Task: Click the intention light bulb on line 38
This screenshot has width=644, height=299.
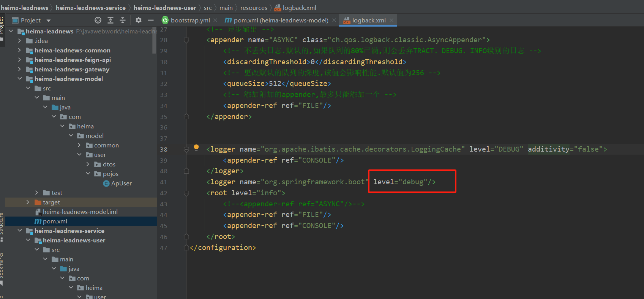Action: point(196,148)
